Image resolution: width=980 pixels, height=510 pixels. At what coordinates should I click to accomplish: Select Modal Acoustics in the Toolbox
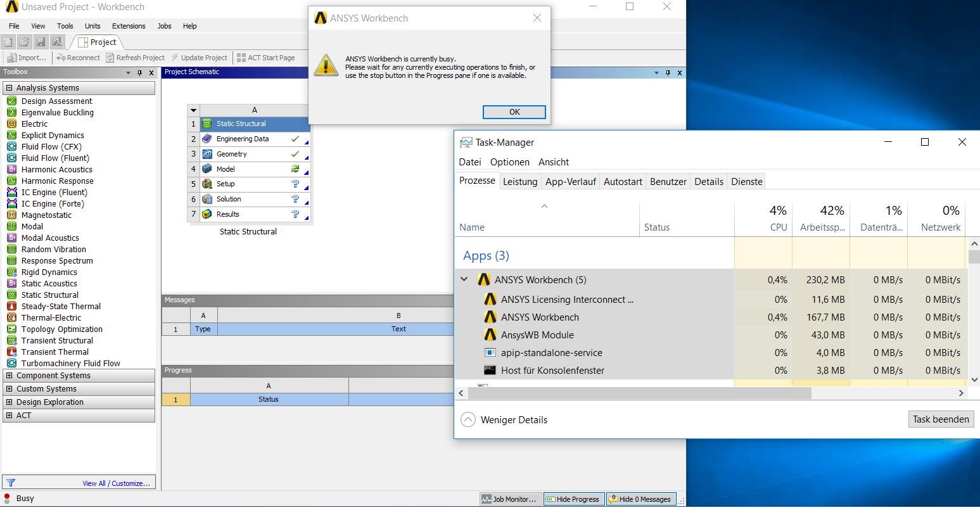(50, 238)
